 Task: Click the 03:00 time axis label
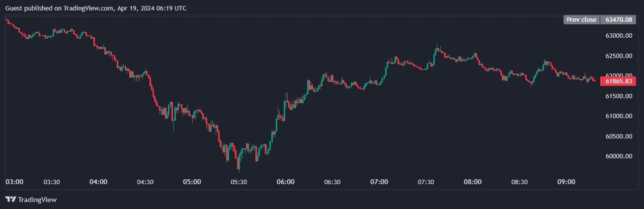point(14,182)
